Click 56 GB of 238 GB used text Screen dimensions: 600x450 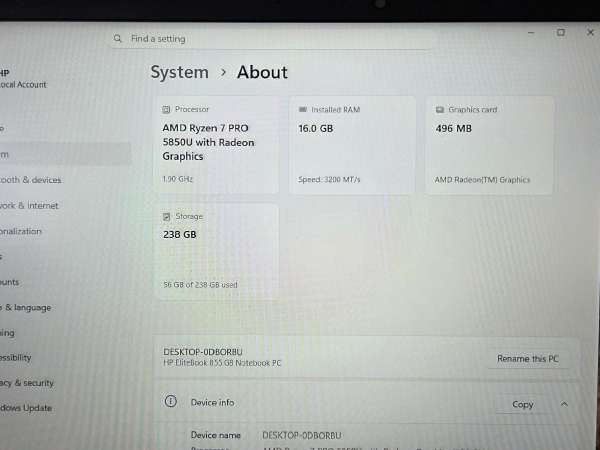(x=201, y=285)
